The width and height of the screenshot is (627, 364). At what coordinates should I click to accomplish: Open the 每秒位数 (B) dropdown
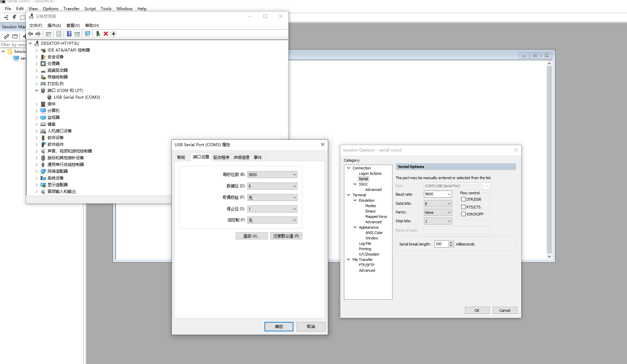272,175
